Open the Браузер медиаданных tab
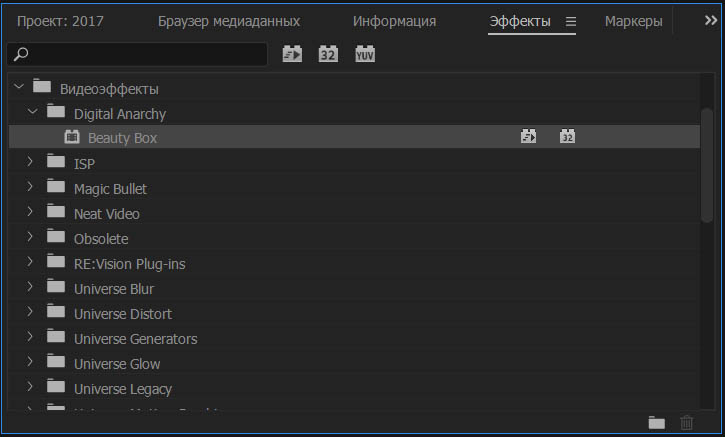The height and width of the screenshot is (437, 725). tap(229, 21)
